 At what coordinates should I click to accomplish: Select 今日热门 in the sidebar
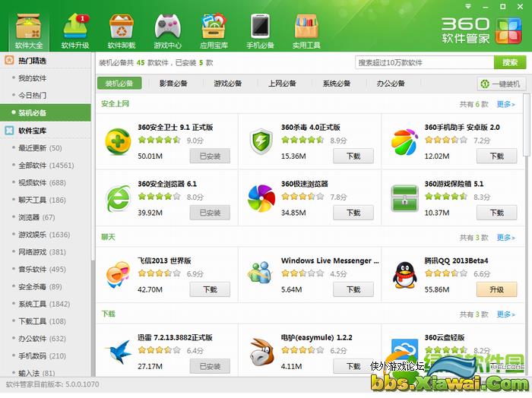[46, 95]
